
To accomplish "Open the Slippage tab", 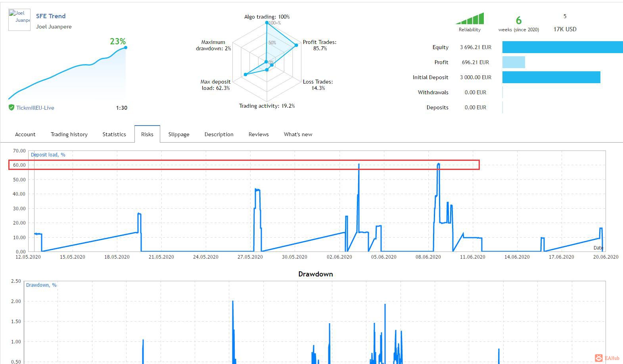I will (x=179, y=134).
